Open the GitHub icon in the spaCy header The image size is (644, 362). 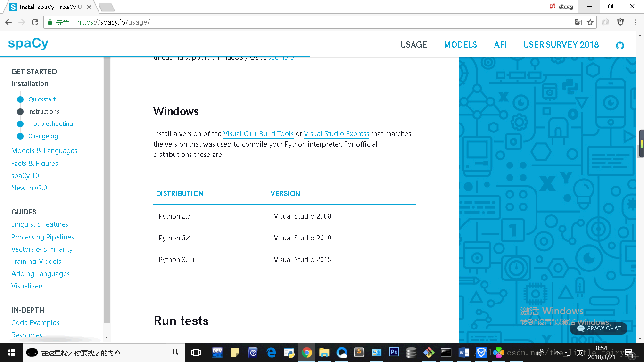coord(620,46)
